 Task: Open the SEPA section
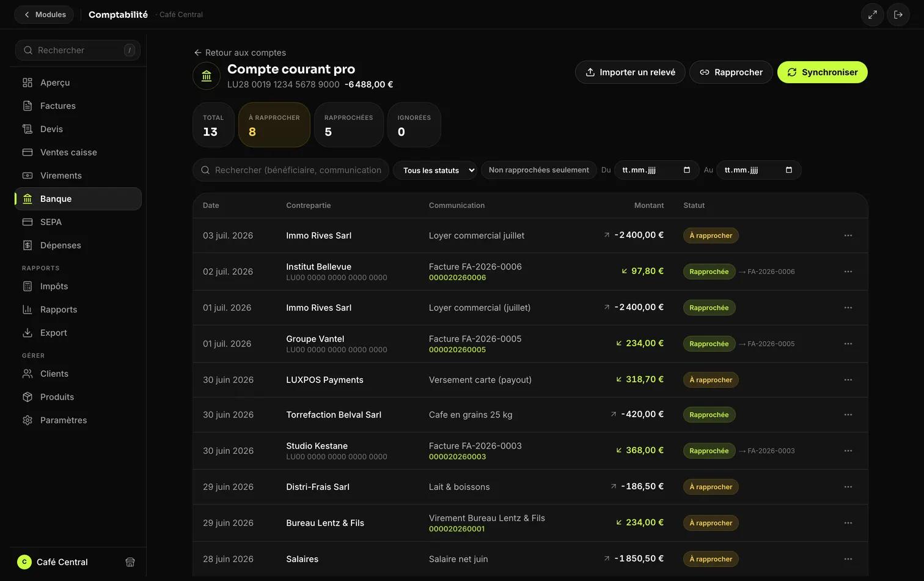point(78,222)
